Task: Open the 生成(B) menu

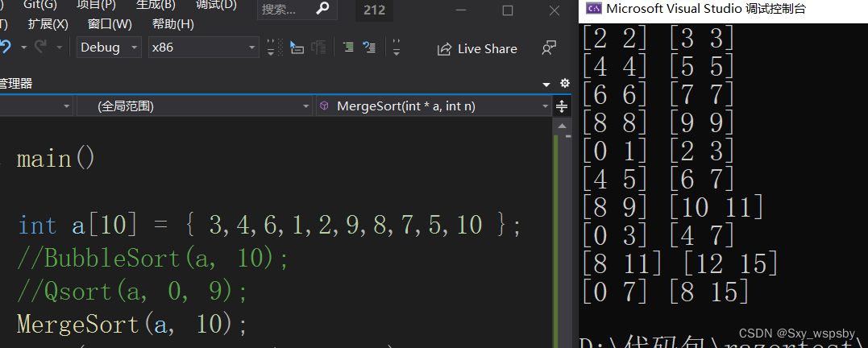Action: click(x=156, y=5)
